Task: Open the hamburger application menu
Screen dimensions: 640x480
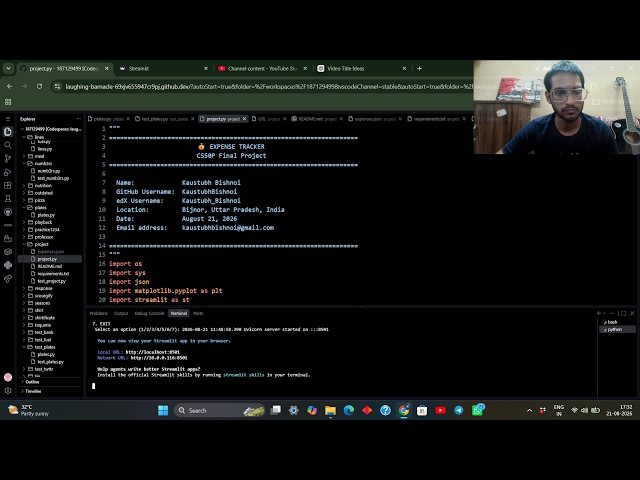Action: coord(8,119)
